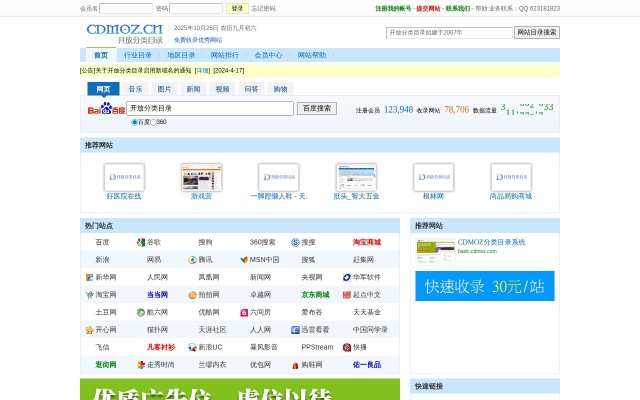This screenshot has width=640, height=400.
Task: Open the 网站排行 navigation item
Action: pyautogui.click(x=225, y=55)
